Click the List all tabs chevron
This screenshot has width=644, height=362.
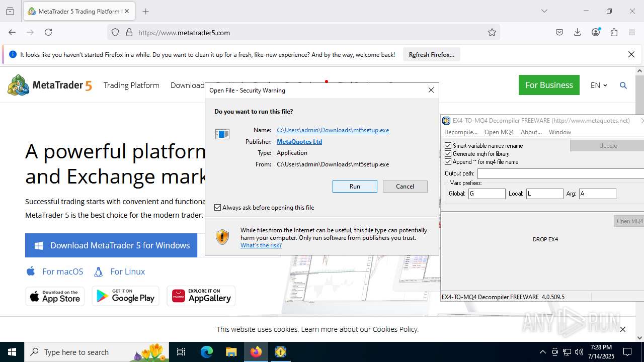click(544, 11)
